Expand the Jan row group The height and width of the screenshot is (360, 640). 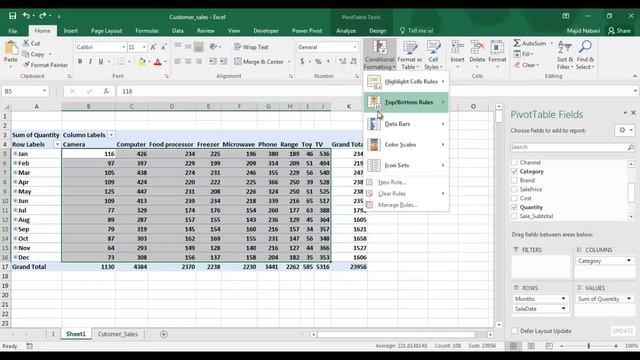[15, 154]
